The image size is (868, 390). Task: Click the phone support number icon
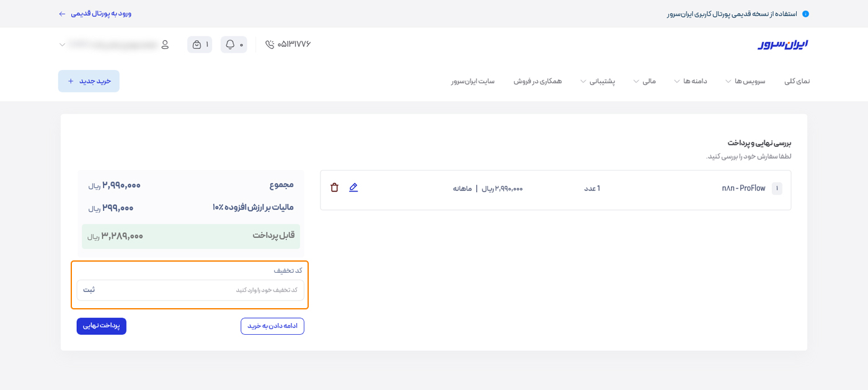coord(270,45)
